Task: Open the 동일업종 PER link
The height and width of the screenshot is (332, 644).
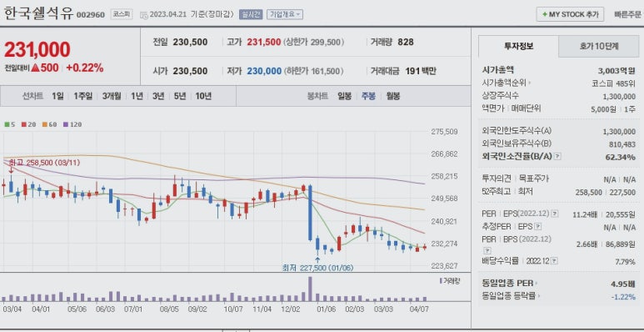Action: (507, 284)
